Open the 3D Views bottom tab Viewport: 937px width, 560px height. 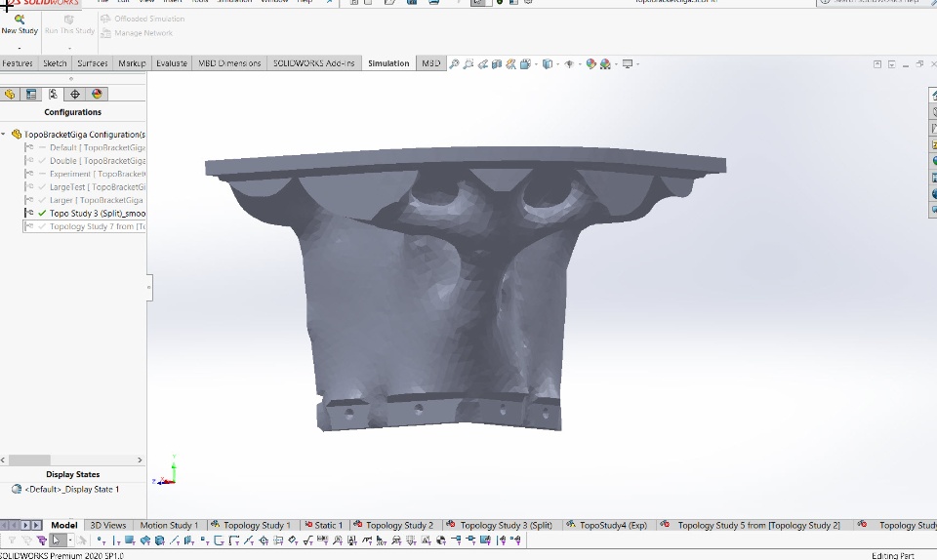point(108,526)
